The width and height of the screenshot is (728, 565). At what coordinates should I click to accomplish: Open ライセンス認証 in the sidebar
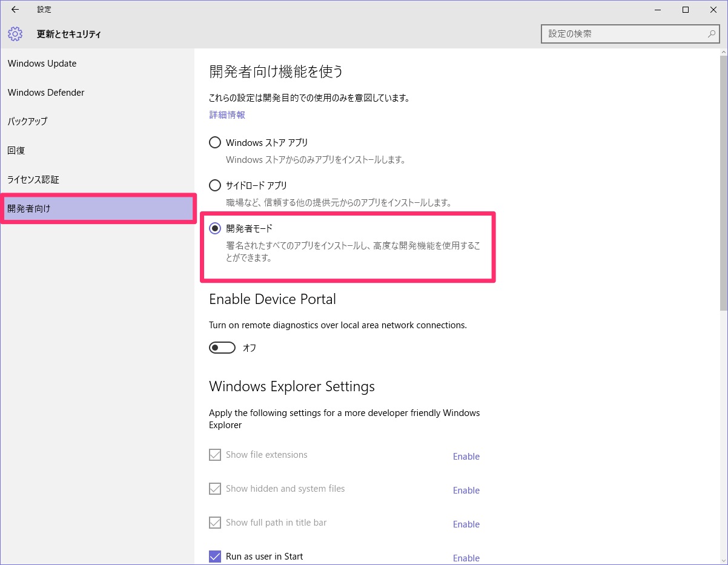coord(97,179)
